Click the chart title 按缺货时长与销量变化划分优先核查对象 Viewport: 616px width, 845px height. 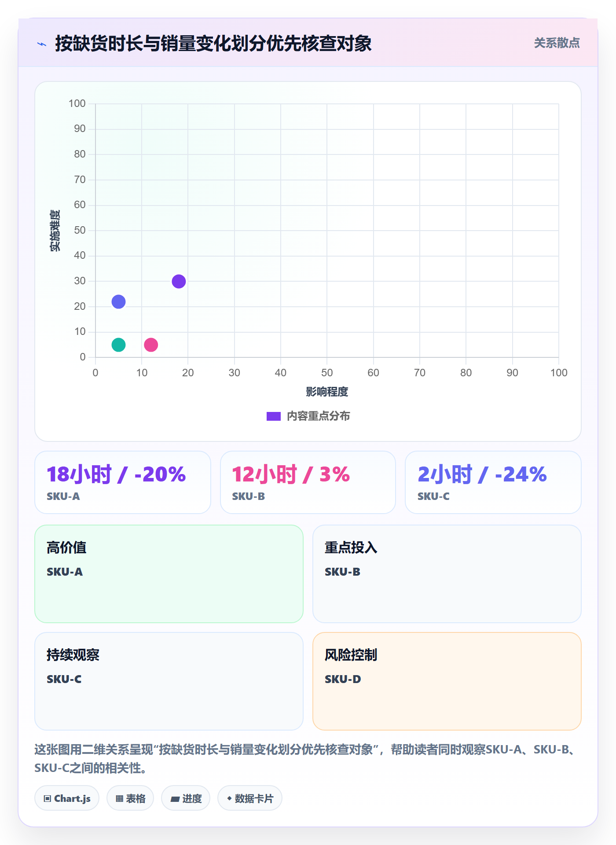(x=213, y=44)
